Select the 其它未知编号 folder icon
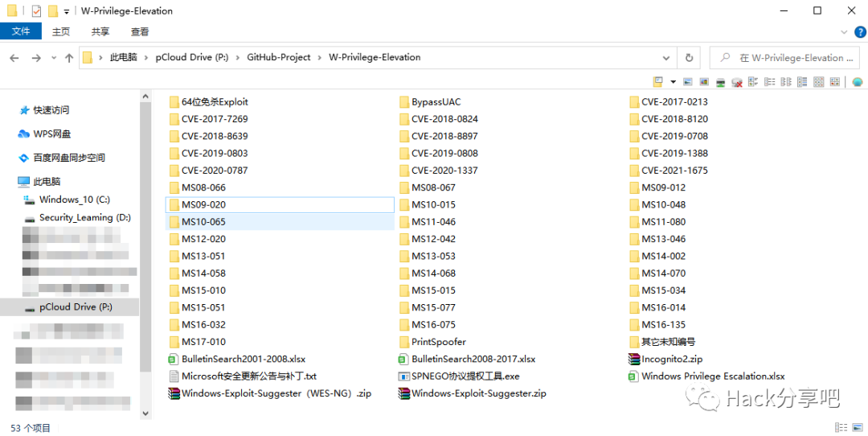Viewport: 868px width, 436px height. 634,342
